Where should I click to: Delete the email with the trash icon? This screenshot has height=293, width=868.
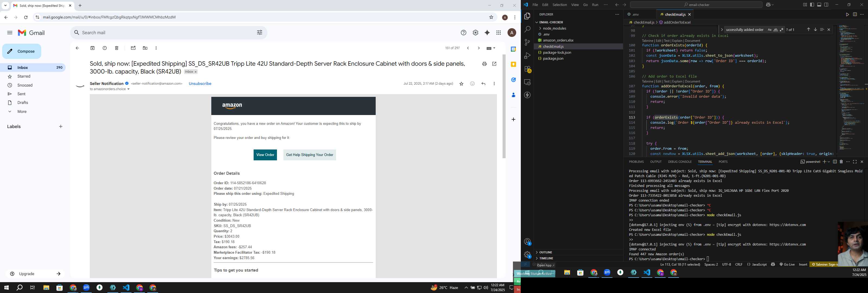pos(117,48)
